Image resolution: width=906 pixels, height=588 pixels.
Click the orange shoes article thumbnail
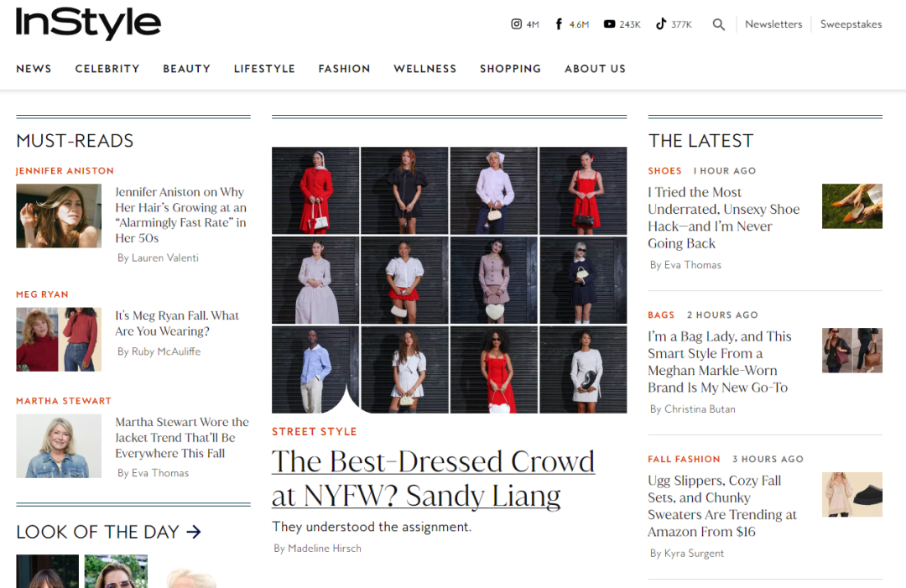852,206
